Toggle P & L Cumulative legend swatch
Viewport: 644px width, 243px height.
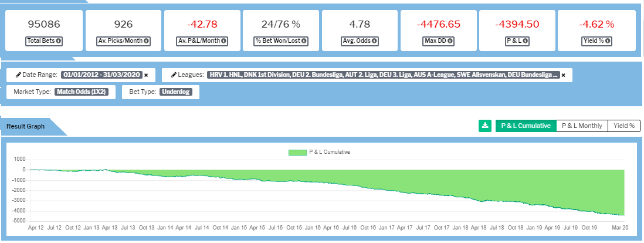[x=297, y=152]
